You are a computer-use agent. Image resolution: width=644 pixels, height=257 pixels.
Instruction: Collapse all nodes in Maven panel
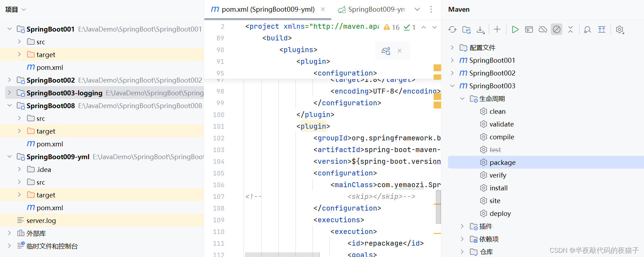tap(571, 29)
